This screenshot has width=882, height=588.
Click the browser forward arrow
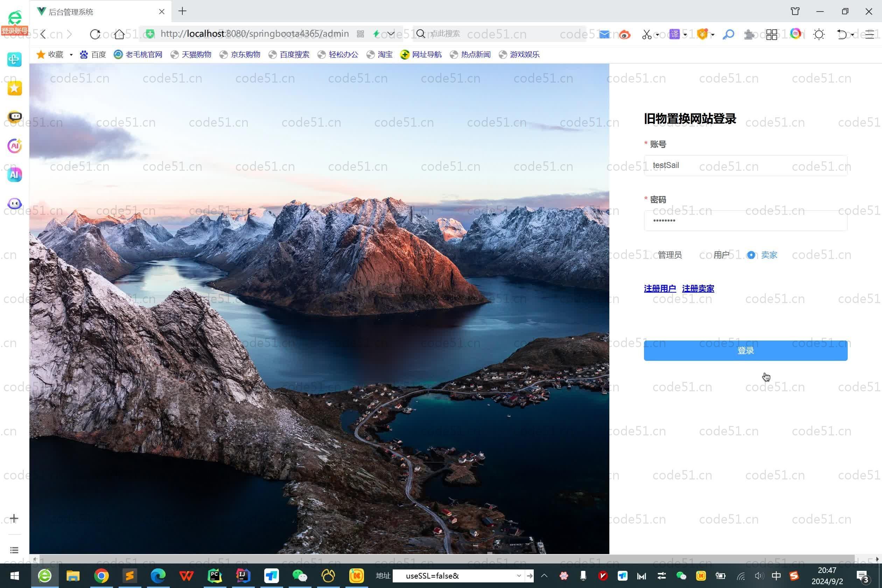69,34
